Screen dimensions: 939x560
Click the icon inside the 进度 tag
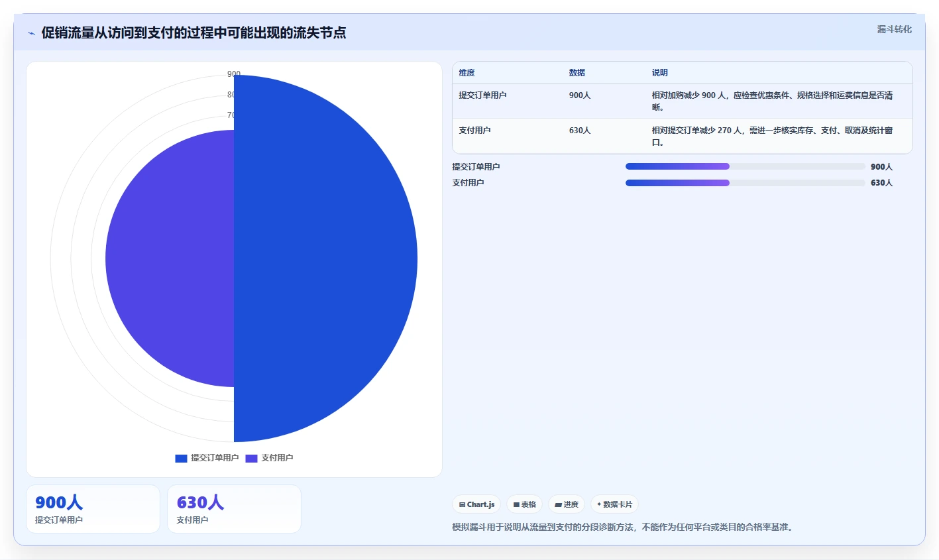pos(558,505)
